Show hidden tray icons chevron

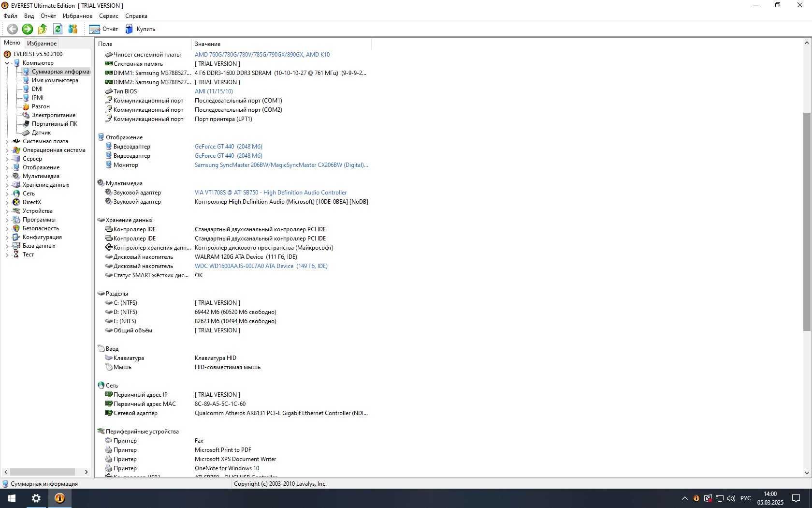[x=685, y=498]
